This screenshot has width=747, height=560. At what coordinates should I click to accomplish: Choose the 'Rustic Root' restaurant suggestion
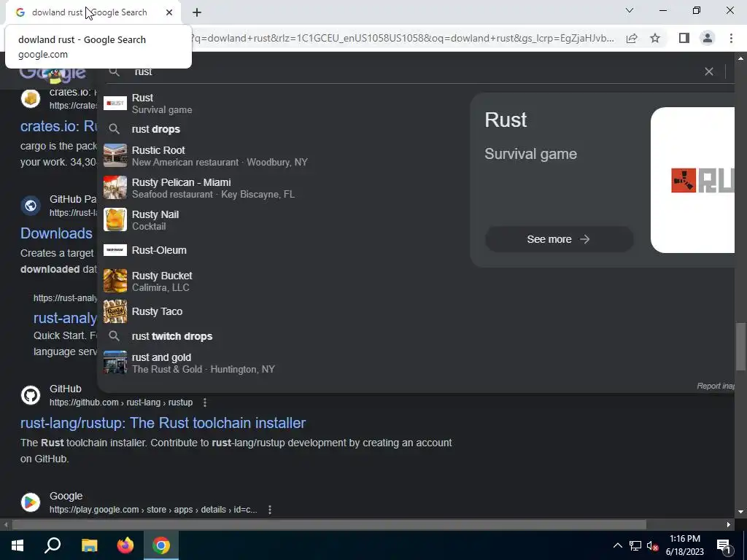(282, 156)
